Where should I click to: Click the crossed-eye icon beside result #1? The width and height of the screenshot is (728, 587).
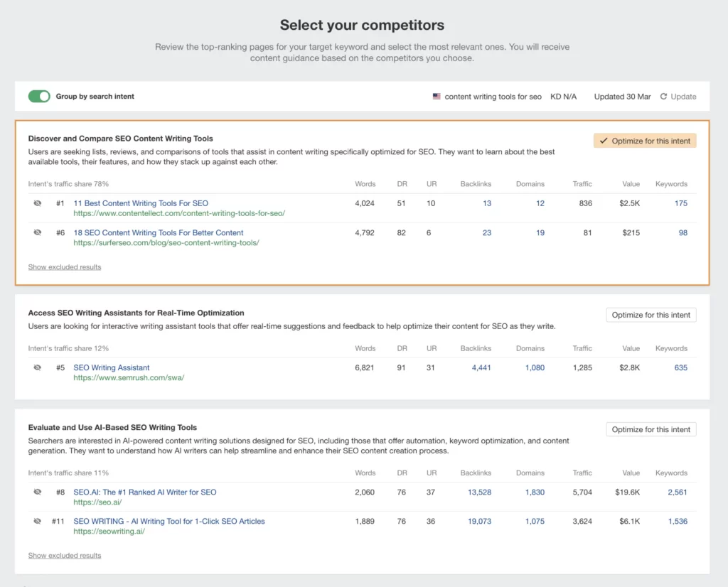37,203
